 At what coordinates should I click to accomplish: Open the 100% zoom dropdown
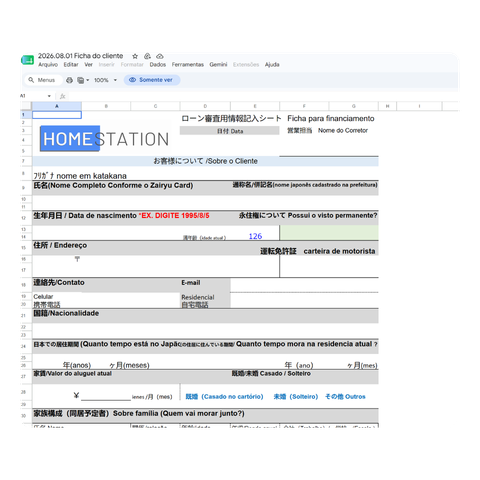[106, 80]
